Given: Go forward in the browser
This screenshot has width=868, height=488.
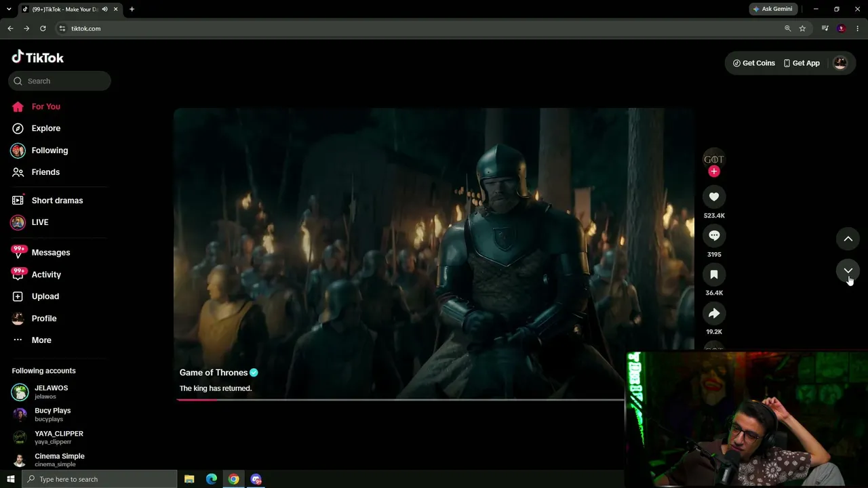Looking at the screenshot, I should tap(26, 28).
